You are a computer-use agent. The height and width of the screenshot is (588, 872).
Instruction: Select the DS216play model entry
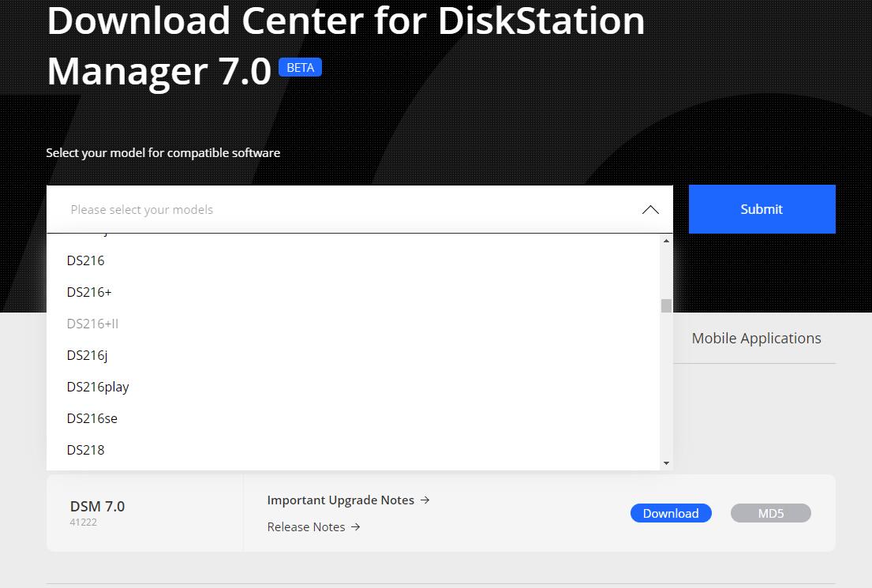tap(98, 387)
